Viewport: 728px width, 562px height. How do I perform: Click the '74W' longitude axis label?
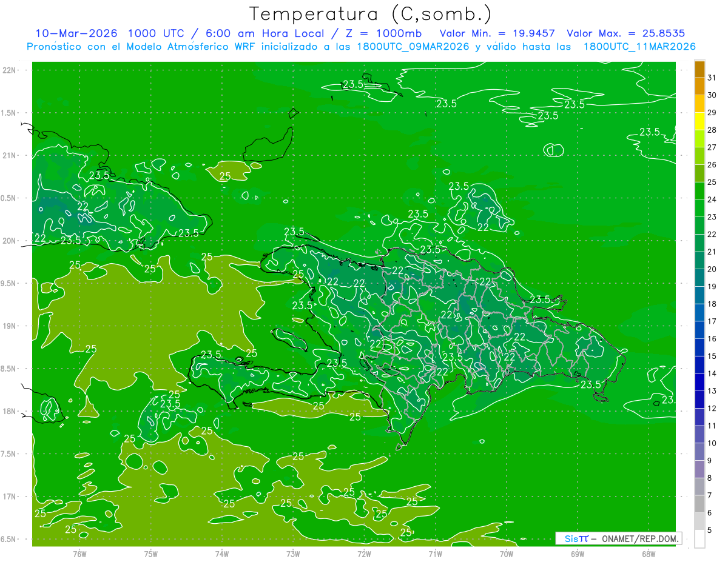coord(222,554)
